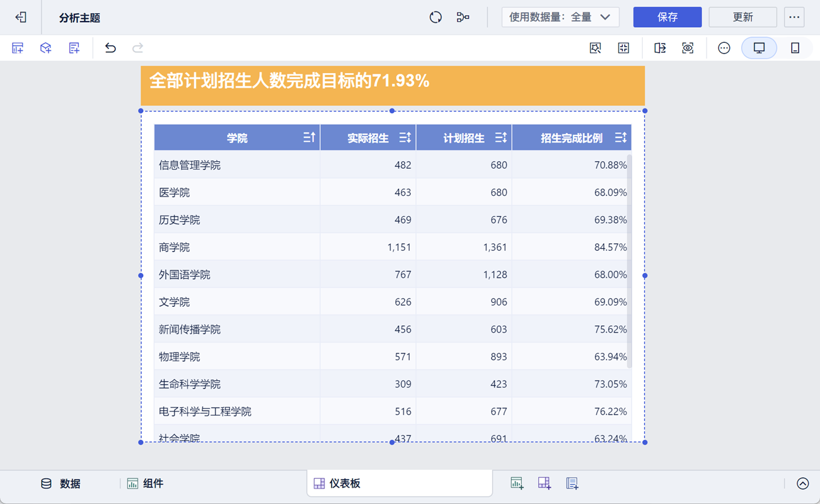The width and height of the screenshot is (820, 504).
Task: Click the 计划招生 column header label
Action: click(464, 138)
